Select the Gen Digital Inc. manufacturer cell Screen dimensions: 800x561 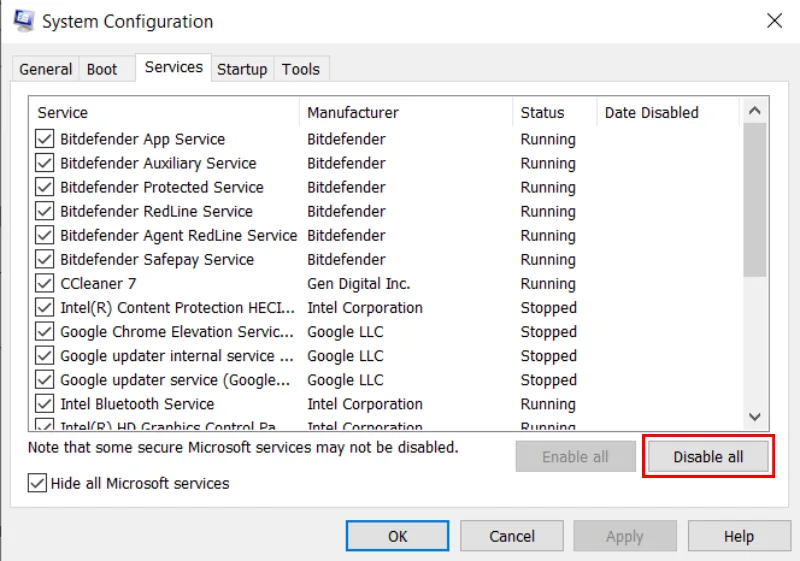[x=359, y=284]
